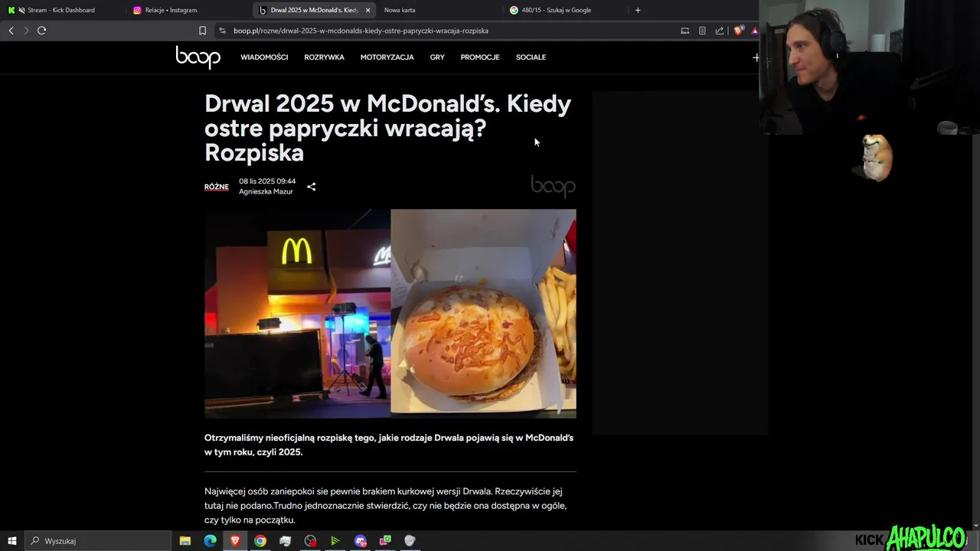Launch Google Chrome from the taskbar
This screenshot has height=551, width=980.
click(260, 541)
